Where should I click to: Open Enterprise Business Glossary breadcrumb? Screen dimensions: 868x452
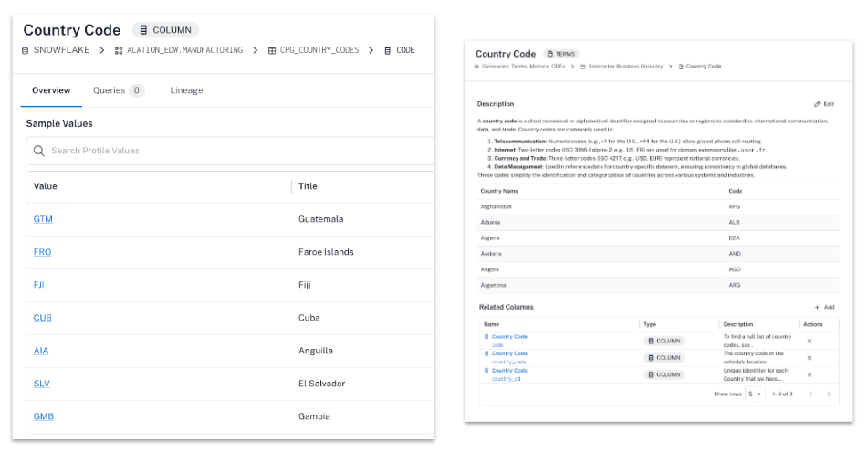click(x=624, y=67)
